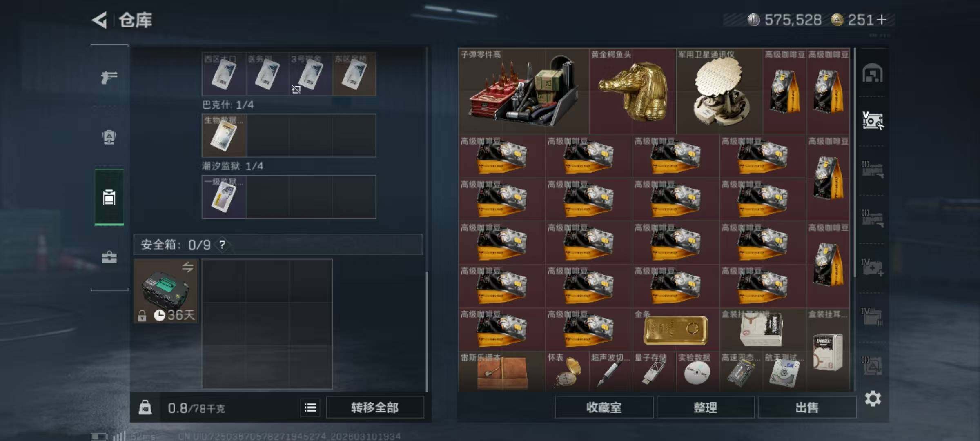980x441 pixels.
Task: Click the swap arrows on the safe box case
Action: [x=187, y=267]
